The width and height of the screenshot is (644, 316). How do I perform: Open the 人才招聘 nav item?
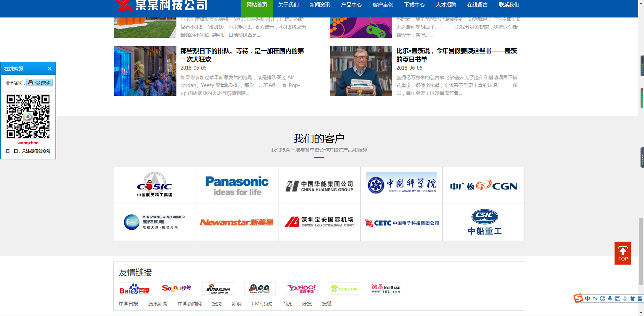(446, 5)
